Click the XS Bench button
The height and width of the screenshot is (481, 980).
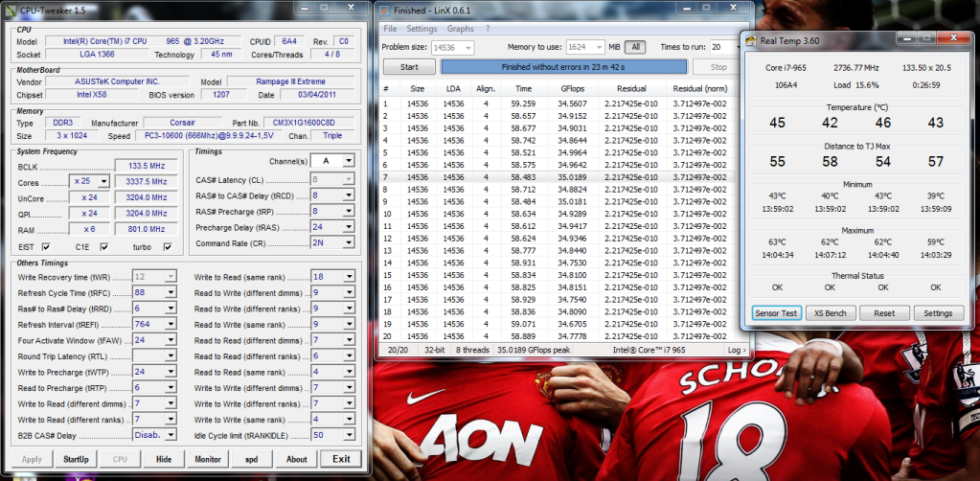[830, 313]
